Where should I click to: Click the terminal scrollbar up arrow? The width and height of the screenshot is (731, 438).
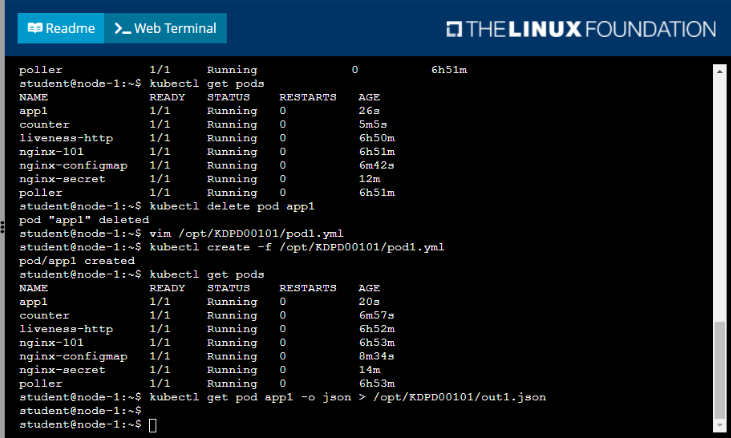(719, 70)
